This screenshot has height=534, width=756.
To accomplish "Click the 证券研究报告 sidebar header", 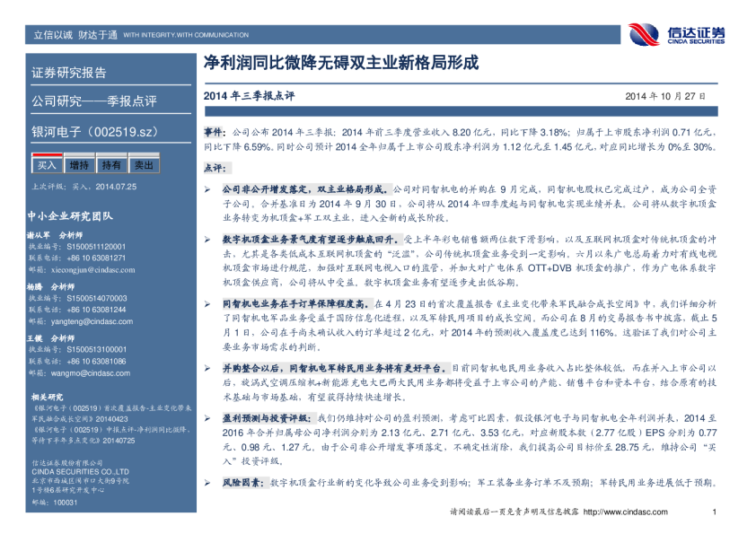I will [69, 73].
